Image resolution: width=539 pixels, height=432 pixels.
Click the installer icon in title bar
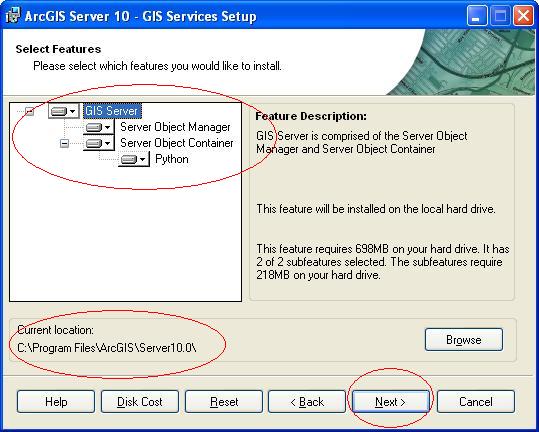click(12, 16)
